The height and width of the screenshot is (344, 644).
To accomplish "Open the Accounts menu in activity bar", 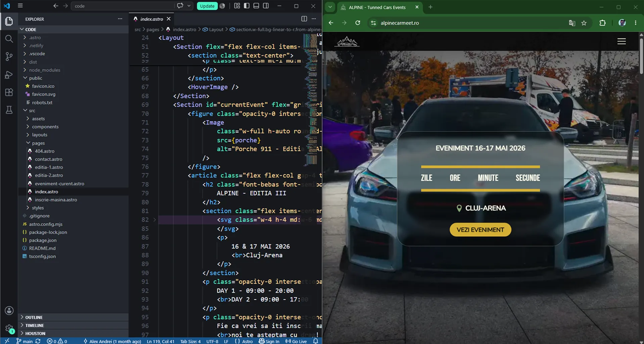I will pyautogui.click(x=9, y=310).
